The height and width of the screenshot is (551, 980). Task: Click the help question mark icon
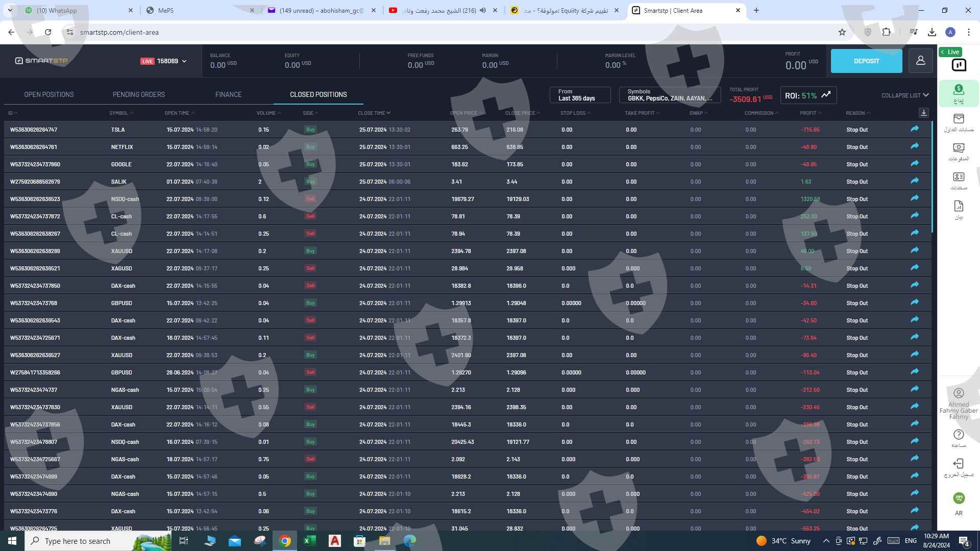click(958, 435)
